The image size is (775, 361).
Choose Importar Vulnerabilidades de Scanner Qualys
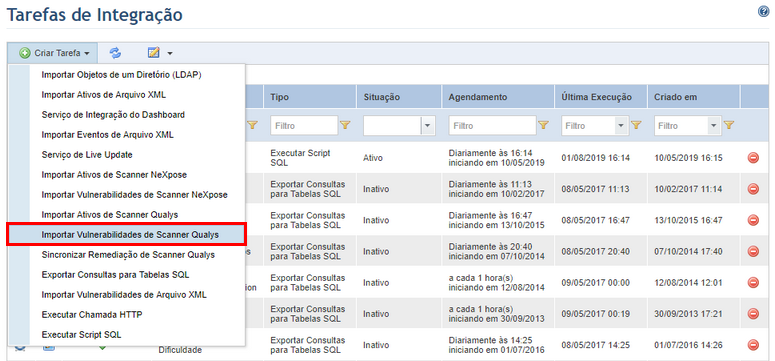pos(127,235)
